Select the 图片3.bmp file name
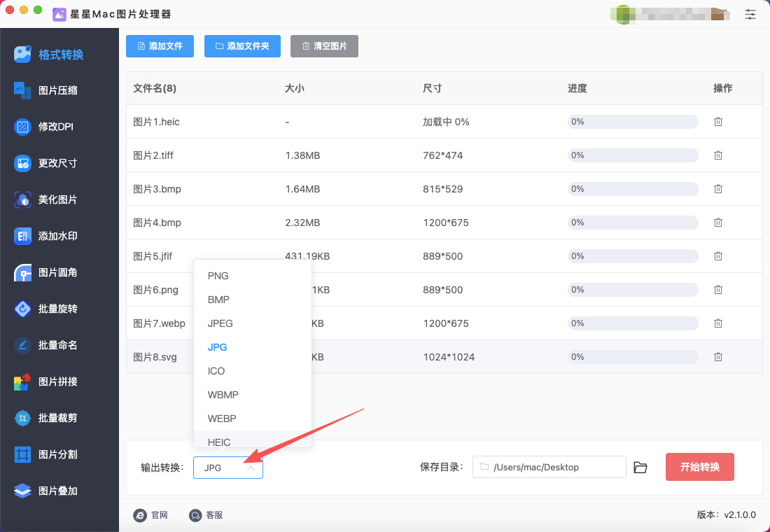770x532 pixels. 157,189
